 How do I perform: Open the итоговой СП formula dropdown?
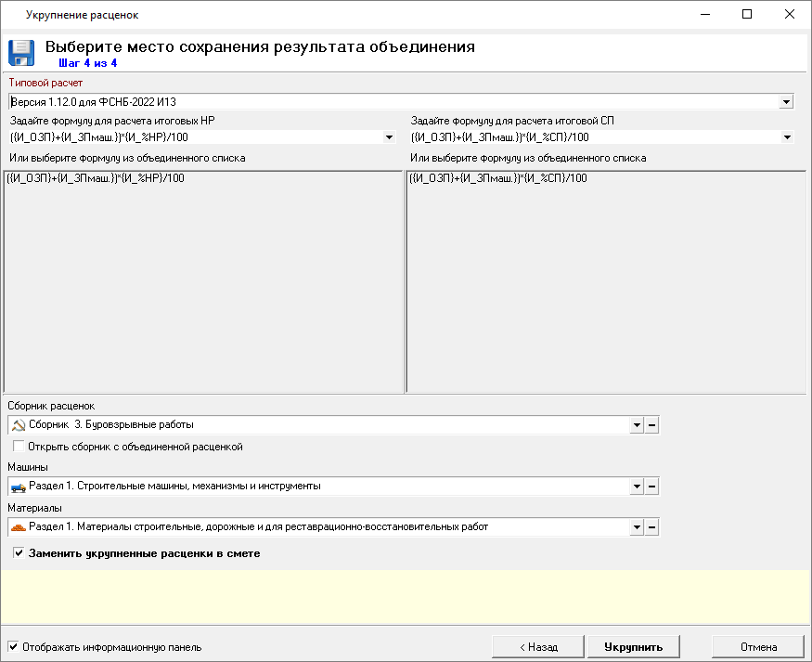tap(787, 137)
